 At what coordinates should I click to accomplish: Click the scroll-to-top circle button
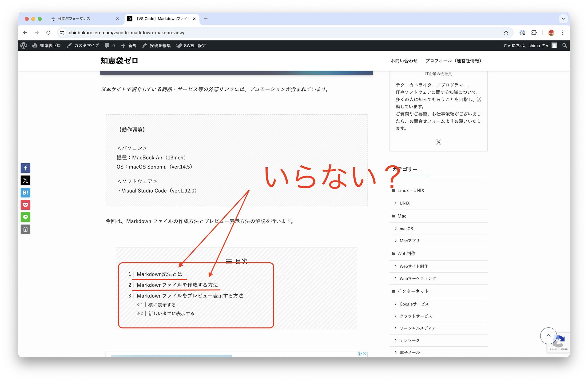click(x=548, y=336)
